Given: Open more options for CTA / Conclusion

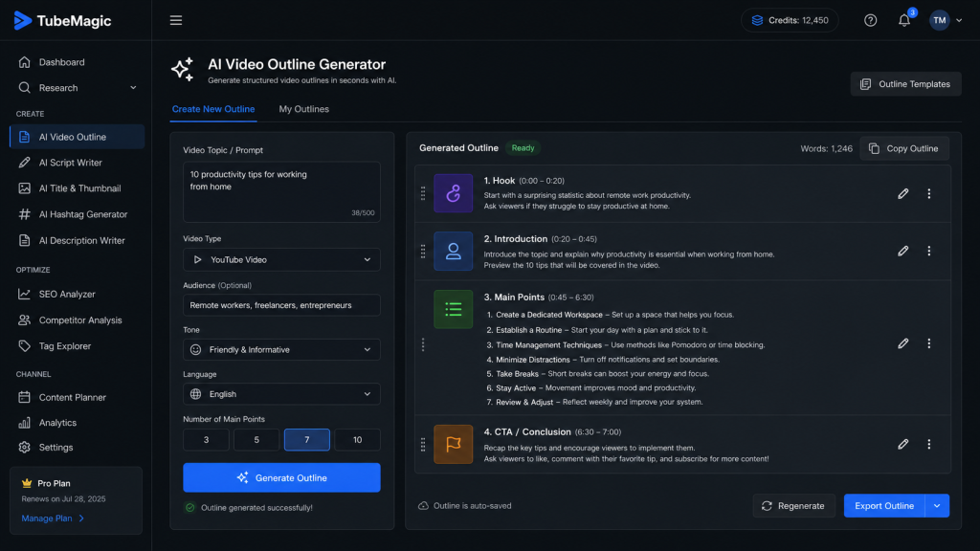Looking at the screenshot, I should pyautogui.click(x=928, y=444).
